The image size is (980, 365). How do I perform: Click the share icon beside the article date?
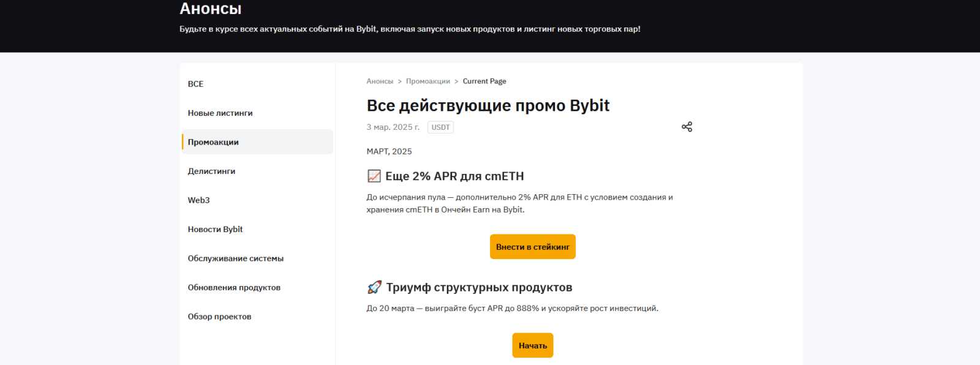[687, 127]
